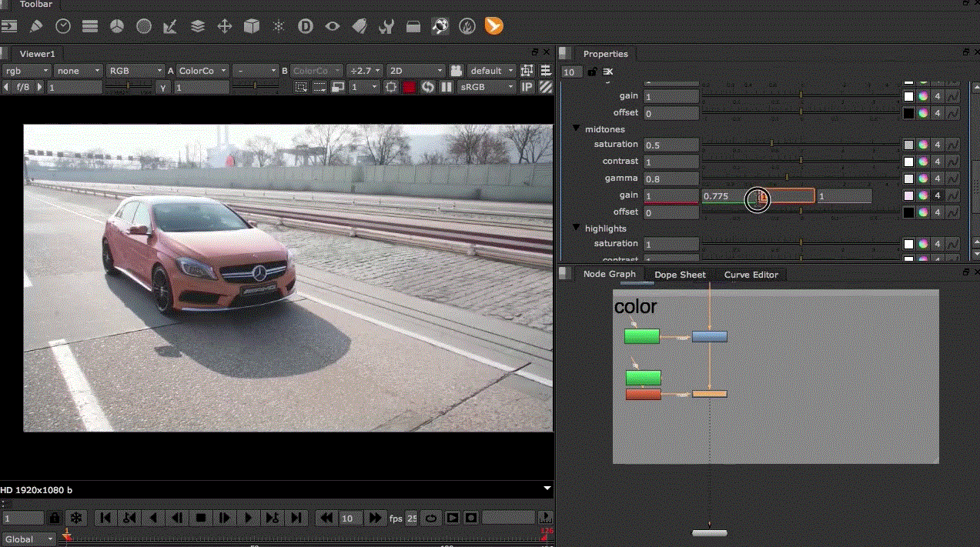
Task: Toggle the timeline frame lock icon
Action: pos(55,519)
